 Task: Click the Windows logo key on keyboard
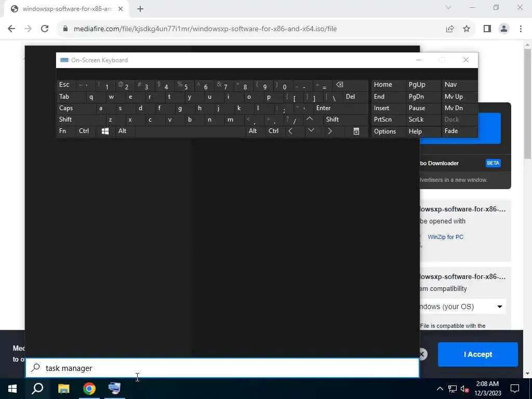[x=105, y=131]
